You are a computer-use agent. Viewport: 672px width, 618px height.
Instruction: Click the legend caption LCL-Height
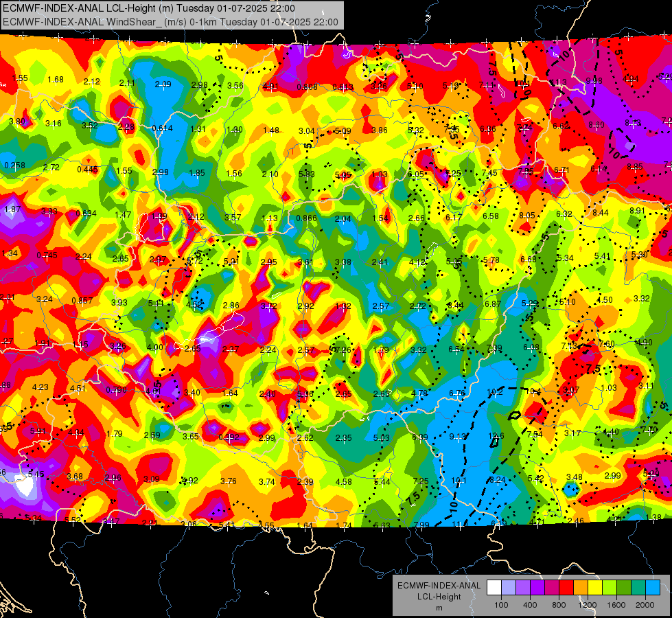[439, 597]
